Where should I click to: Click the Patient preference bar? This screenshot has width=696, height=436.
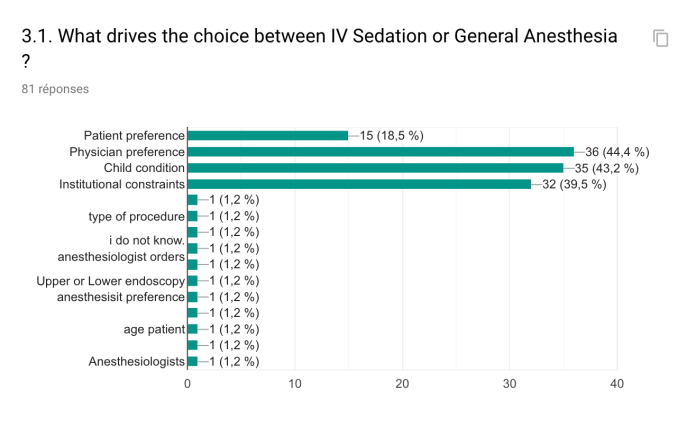coord(267,135)
